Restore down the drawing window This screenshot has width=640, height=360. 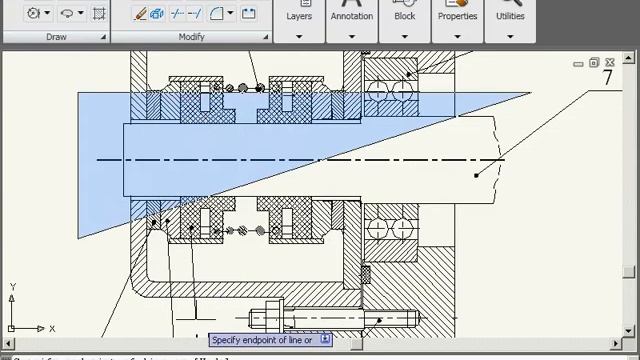point(594,62)
